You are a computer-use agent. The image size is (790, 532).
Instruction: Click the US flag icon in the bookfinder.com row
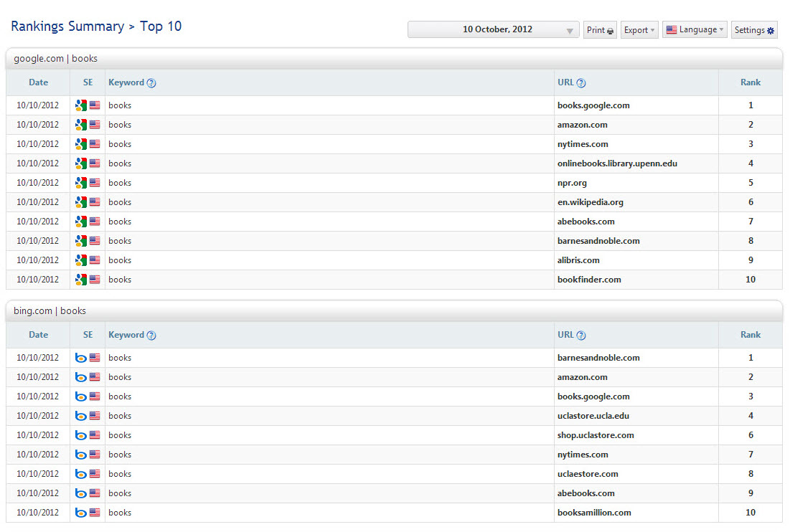95,280
